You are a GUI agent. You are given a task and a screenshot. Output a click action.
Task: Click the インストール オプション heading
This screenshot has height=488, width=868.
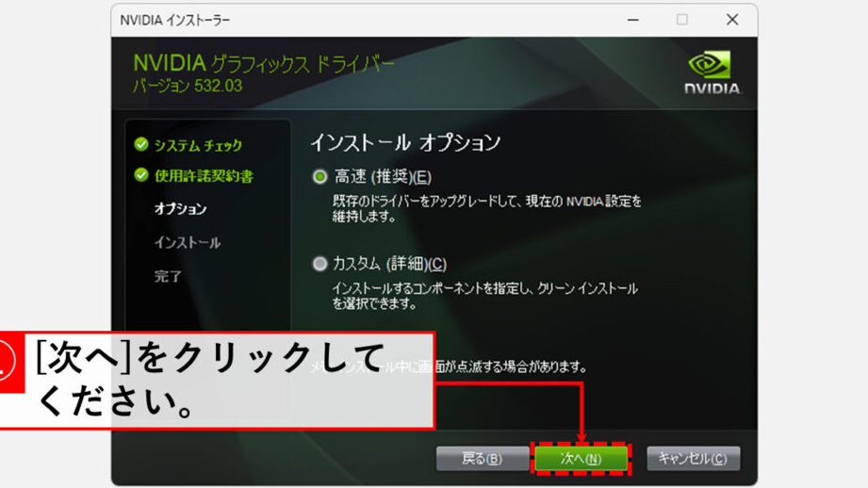405,143
